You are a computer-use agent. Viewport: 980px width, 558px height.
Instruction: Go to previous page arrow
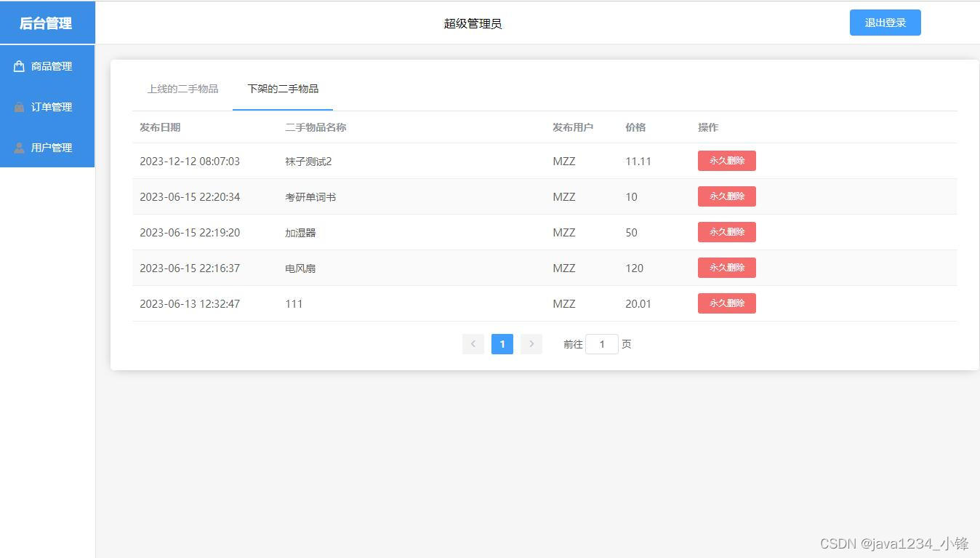pos(473,344)
